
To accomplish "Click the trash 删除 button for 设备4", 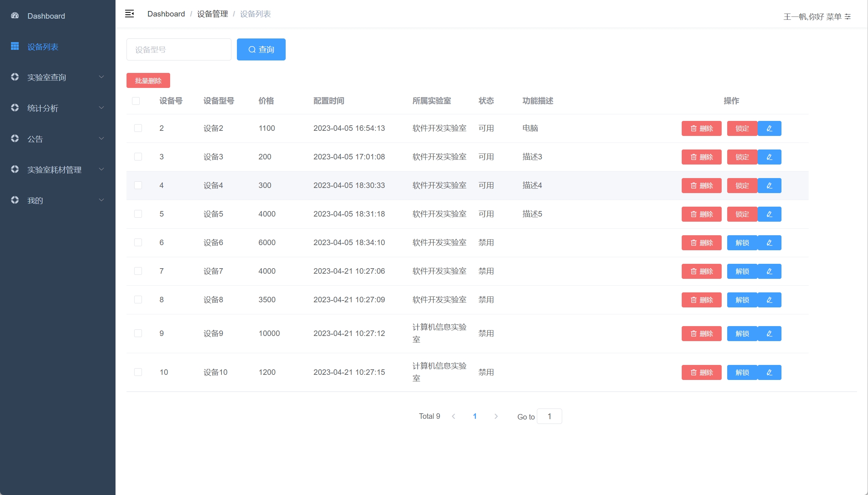I will tap(701, 186).
